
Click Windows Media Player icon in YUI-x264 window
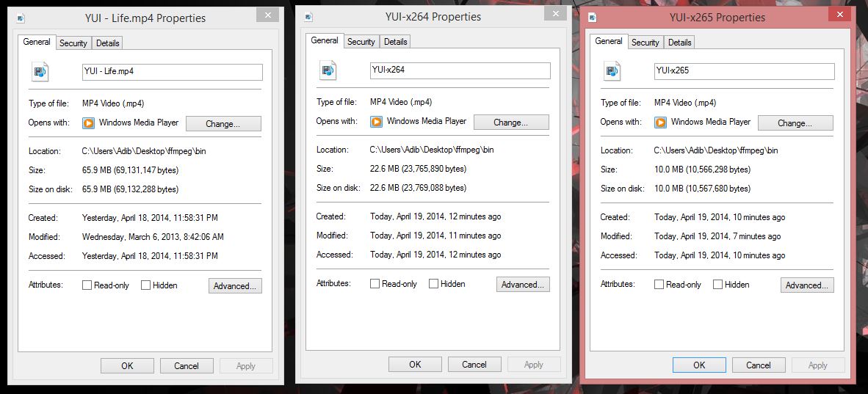377,121
